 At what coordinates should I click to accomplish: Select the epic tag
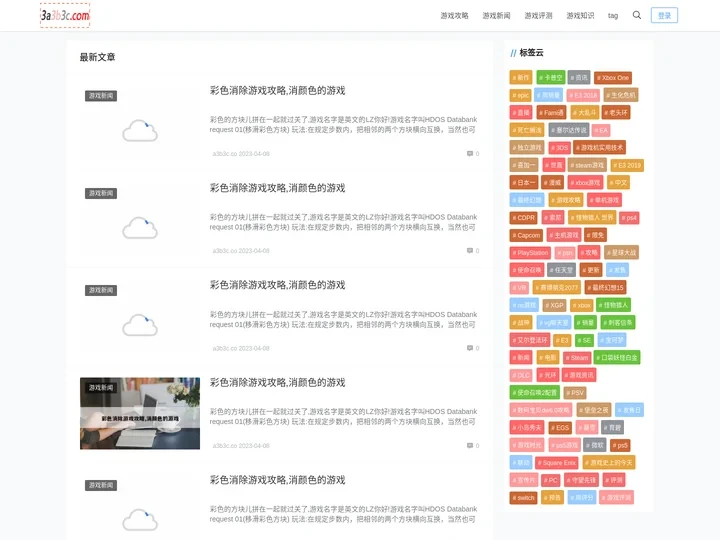(520, 95)
